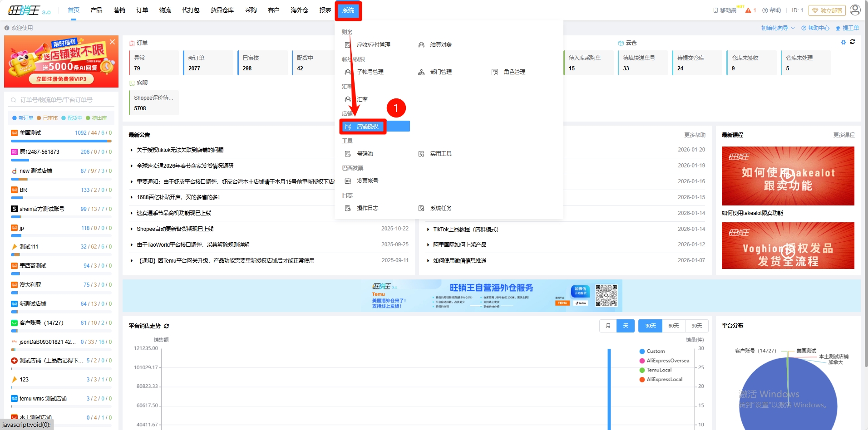Play the takealot course video
868x430 pixels.
[x=788, y=176]
